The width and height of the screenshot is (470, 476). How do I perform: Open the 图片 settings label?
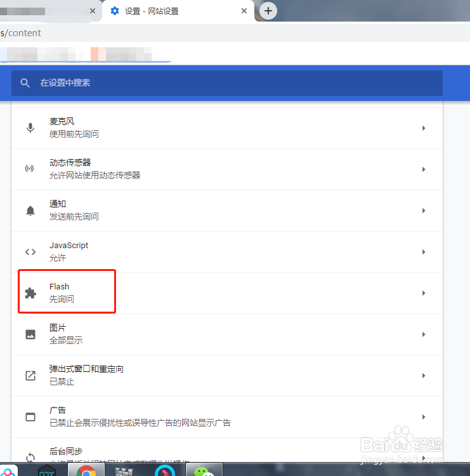58,328
